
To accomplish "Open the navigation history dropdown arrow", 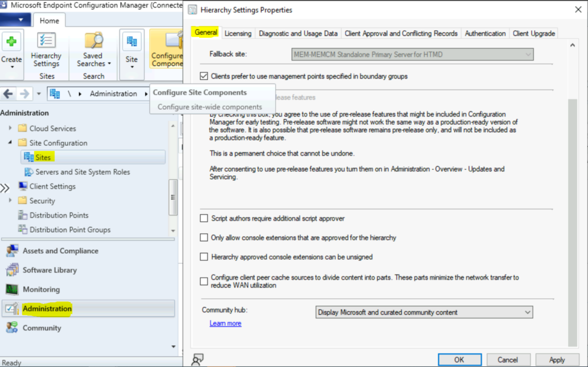I will [x=38, y=94].
